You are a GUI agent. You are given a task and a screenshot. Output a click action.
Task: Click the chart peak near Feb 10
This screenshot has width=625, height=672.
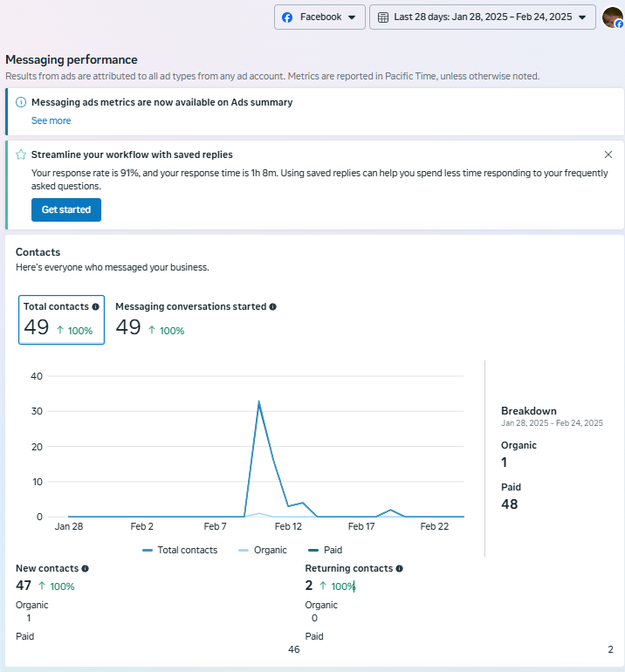[x=259, y=401]
